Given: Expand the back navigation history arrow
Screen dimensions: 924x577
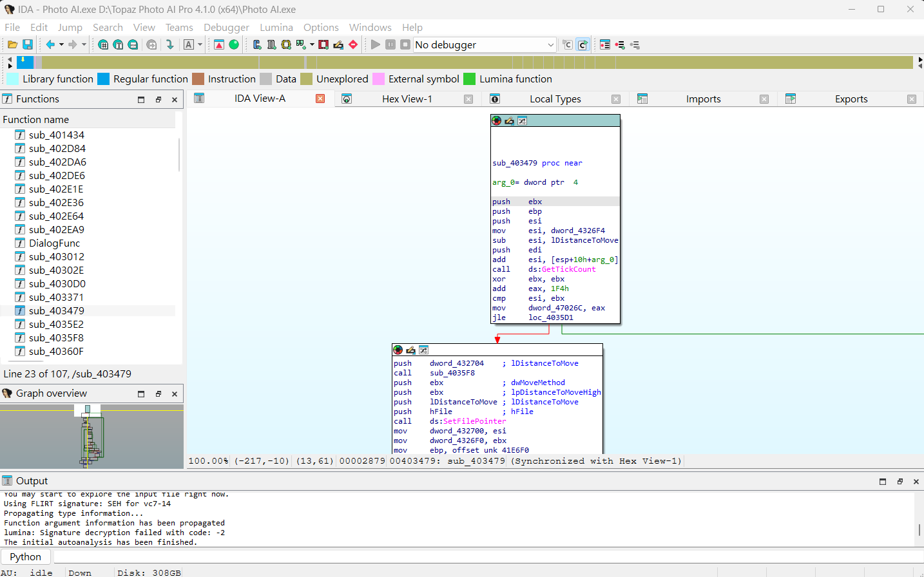Looking at the screenshot, I should [x=61, y=44].
